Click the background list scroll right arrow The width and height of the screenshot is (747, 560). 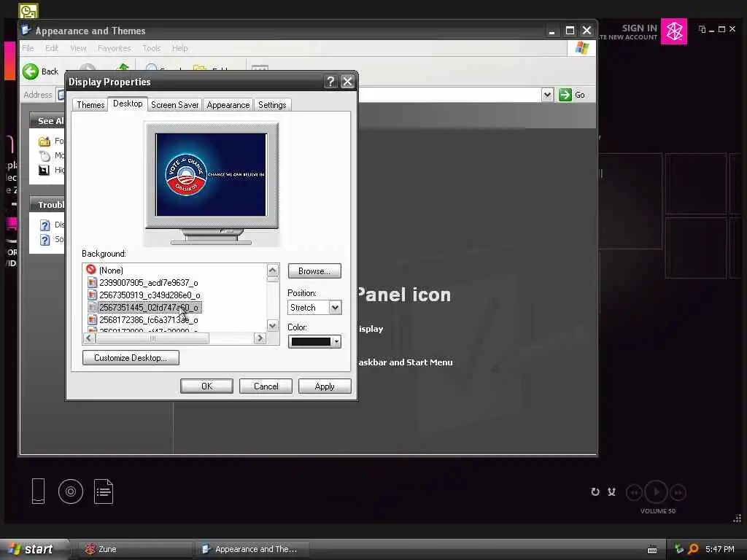click(260, 338)
